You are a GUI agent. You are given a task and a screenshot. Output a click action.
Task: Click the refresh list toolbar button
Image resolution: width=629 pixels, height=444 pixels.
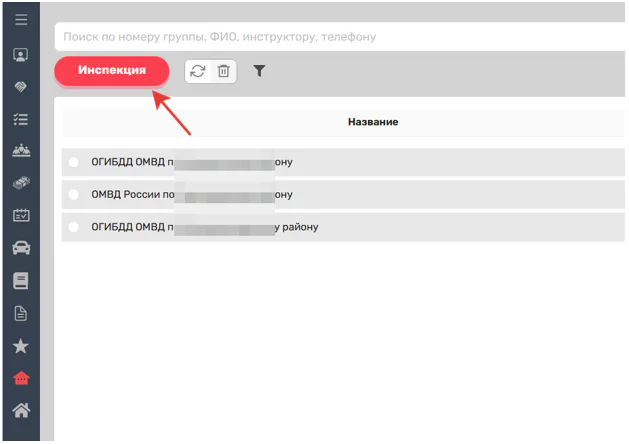coord(199,71)
